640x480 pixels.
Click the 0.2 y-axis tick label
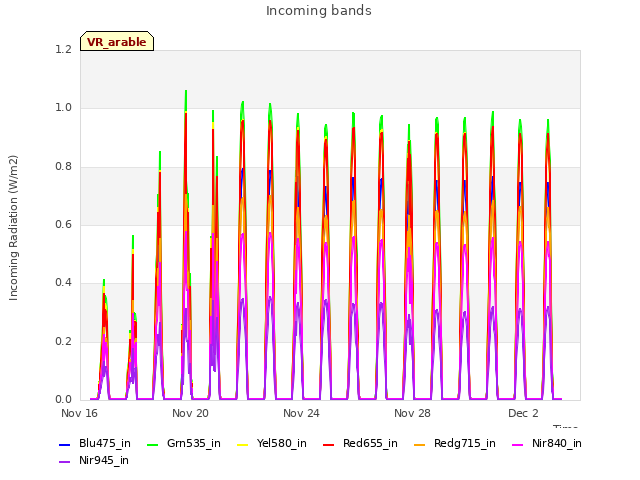[63, 342]
